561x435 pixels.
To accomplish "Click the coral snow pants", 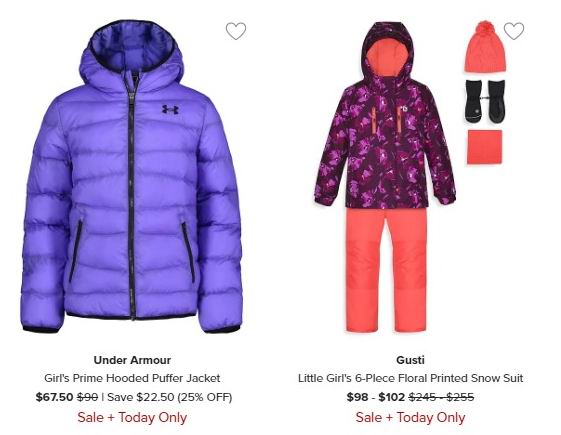I will (386, 270).
